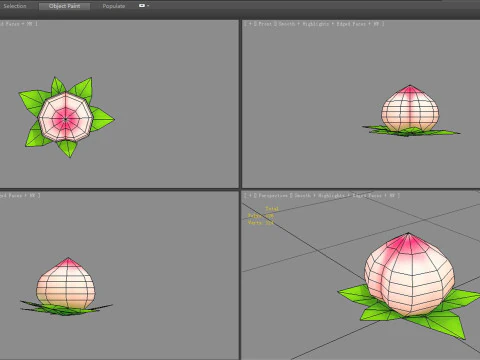
Task: Toggle the ribbon minimize icon after Populate
Action: pyautogui.click(x=142, y=6)
